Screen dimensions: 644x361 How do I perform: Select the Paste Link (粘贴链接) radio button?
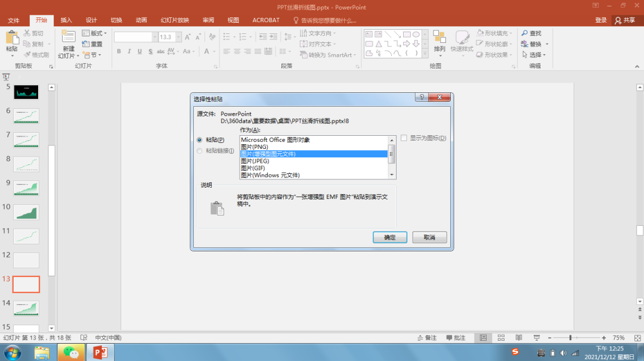tap(200, 151)
